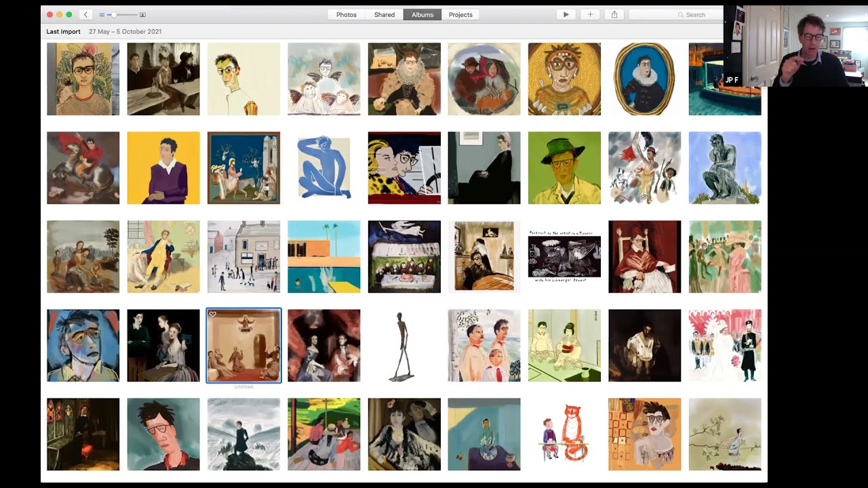Open the grey portrait with red glasses
This screenshot has width=868, height=488.
[x=163, y=434]
